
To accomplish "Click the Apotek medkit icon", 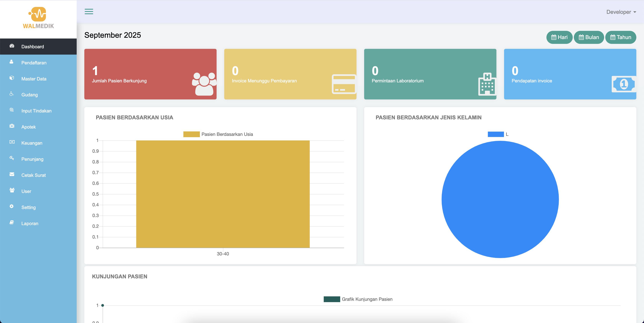I will pos(12,126).
